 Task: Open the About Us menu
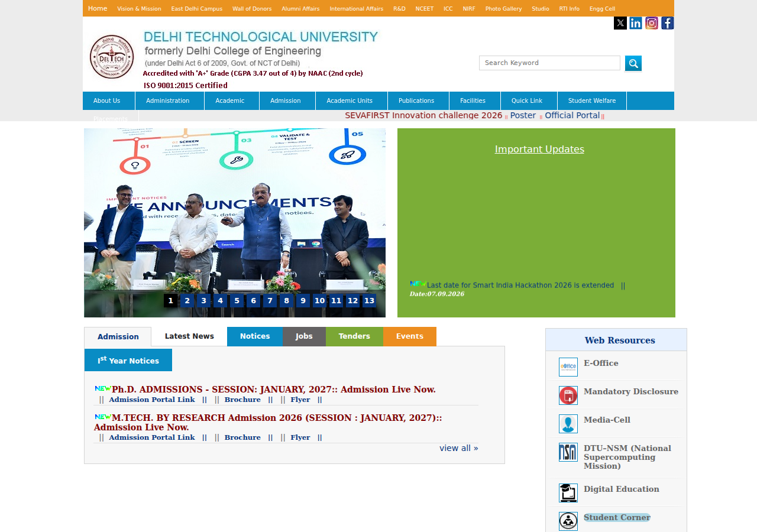(x=109, y=101)
